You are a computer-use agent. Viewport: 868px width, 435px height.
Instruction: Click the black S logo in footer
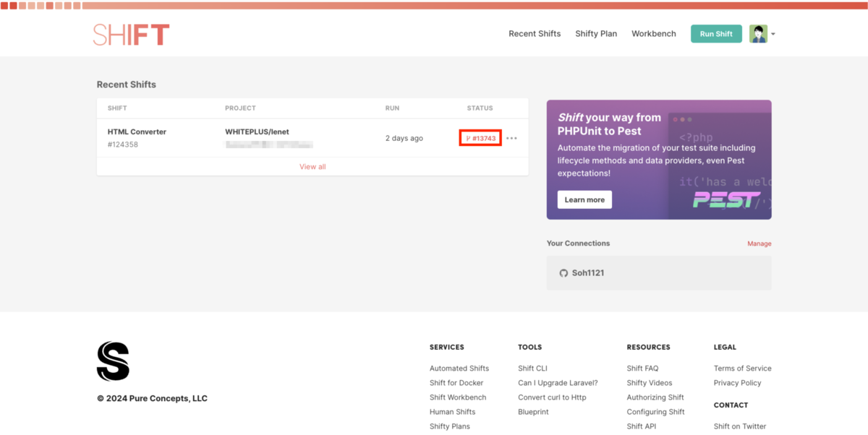pyautogui.click(x=113, y=361)
